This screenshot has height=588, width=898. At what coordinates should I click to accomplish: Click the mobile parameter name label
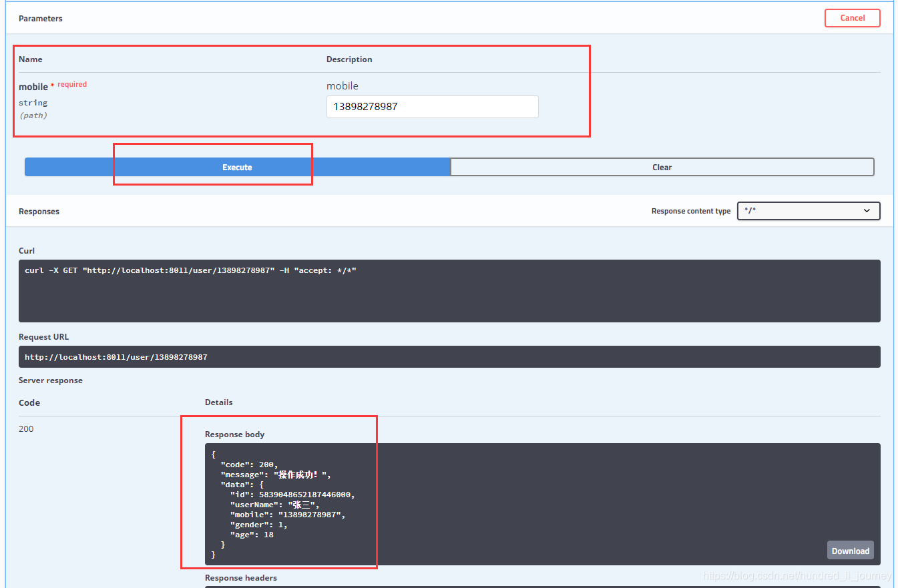click(33, 87)
